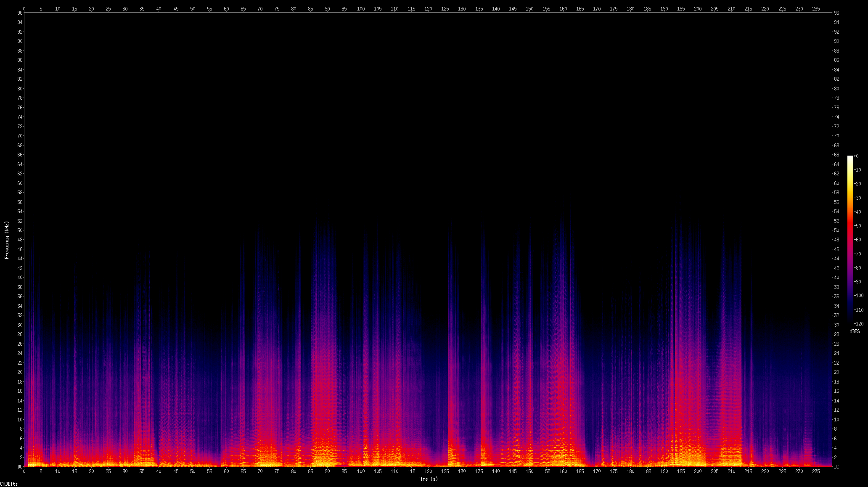The width and height of the screenshot is (868, 487).
Task: Click the dBFS color scale bar
Action: (x=850, y=240)
